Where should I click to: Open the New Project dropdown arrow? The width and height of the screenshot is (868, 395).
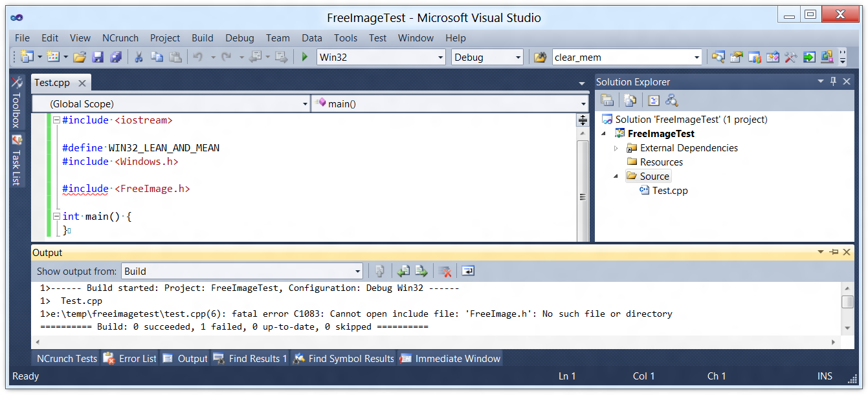(x=39, y=57)
